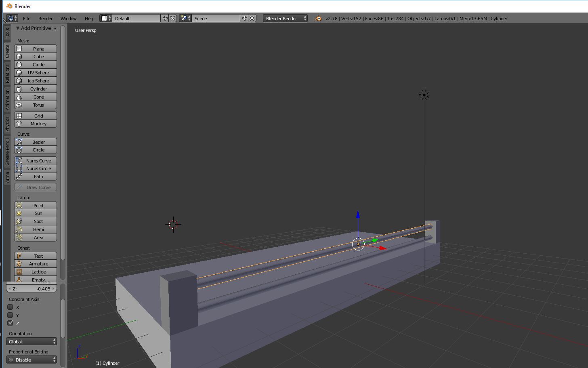Add a Cylinder mesh primitive
This screenshot has width=588, height=368.
pos(36,89)
